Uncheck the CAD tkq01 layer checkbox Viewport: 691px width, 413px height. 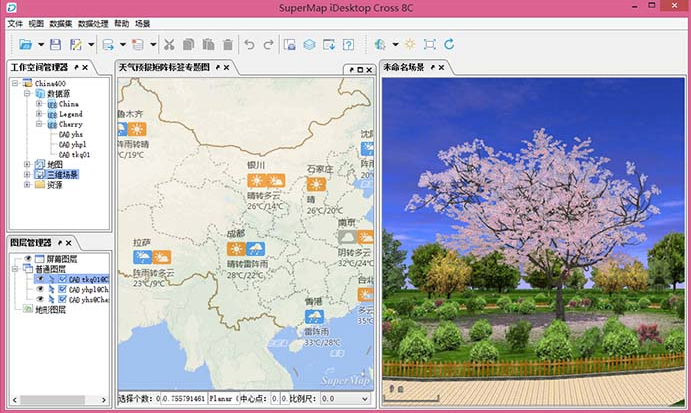pyautogui.click(x=63, y=279)
